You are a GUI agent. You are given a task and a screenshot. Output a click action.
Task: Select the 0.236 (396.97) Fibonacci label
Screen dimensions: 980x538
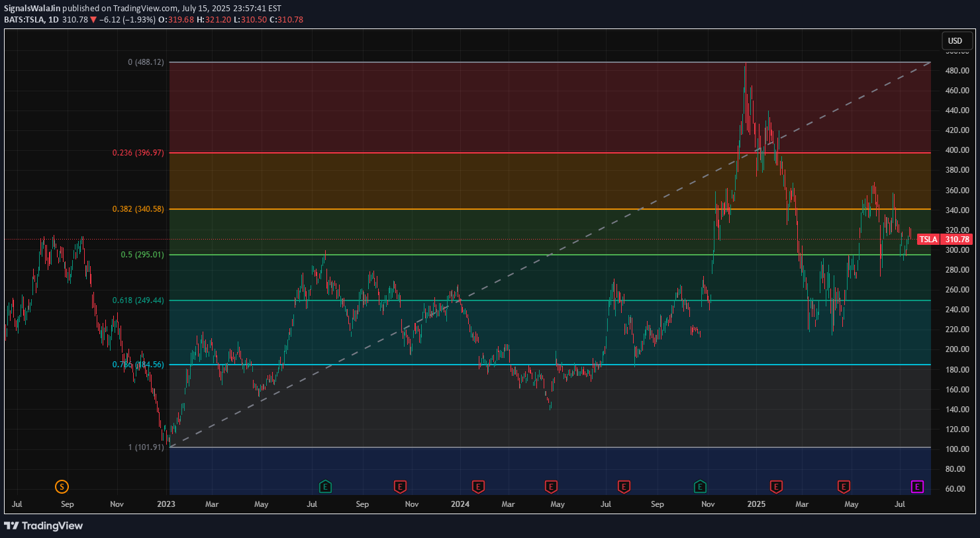click(138, 153)
